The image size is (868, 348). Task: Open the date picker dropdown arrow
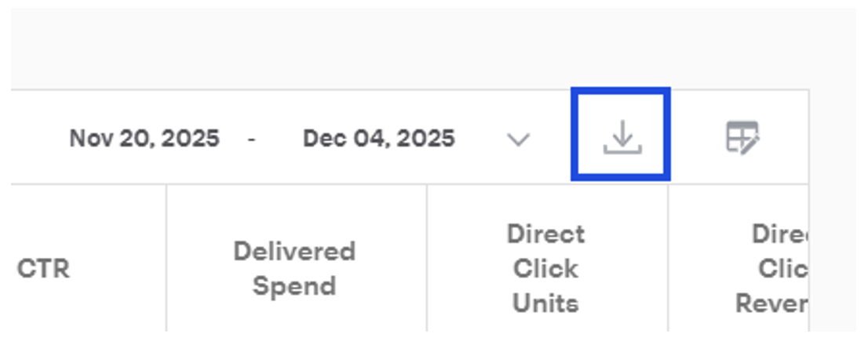(x=519, y=140)
